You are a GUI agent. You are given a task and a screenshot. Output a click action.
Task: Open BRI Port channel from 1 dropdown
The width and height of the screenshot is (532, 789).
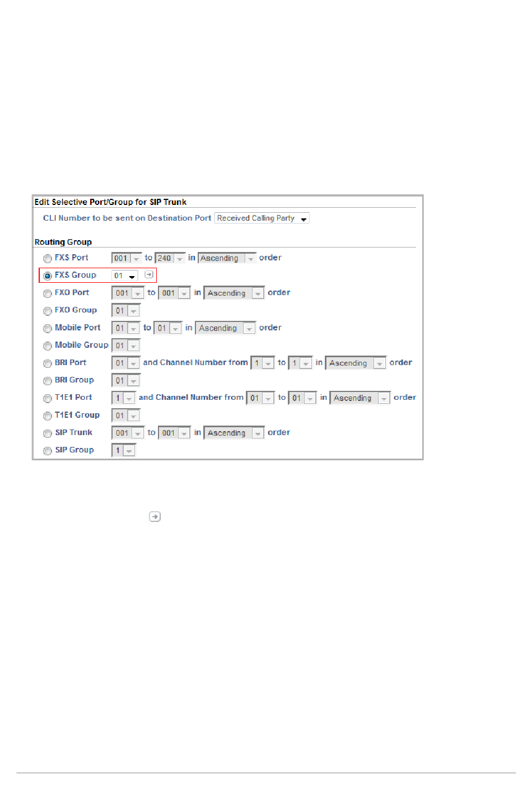[263, 363]
